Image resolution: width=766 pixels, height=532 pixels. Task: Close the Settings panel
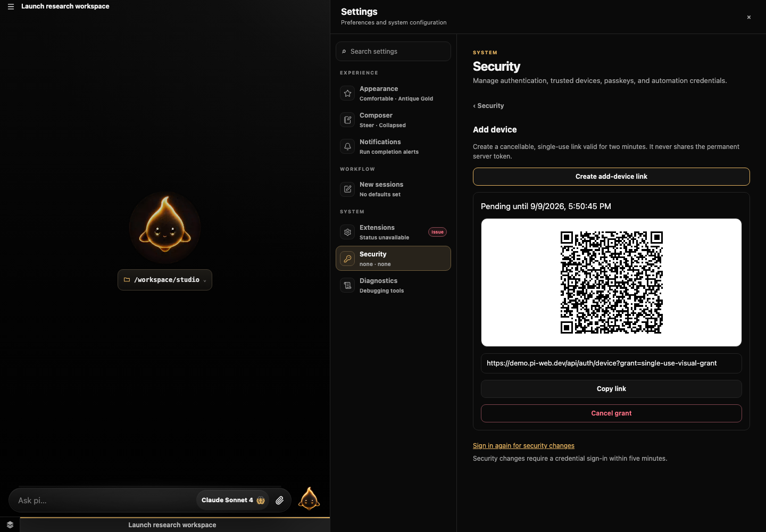749,17
